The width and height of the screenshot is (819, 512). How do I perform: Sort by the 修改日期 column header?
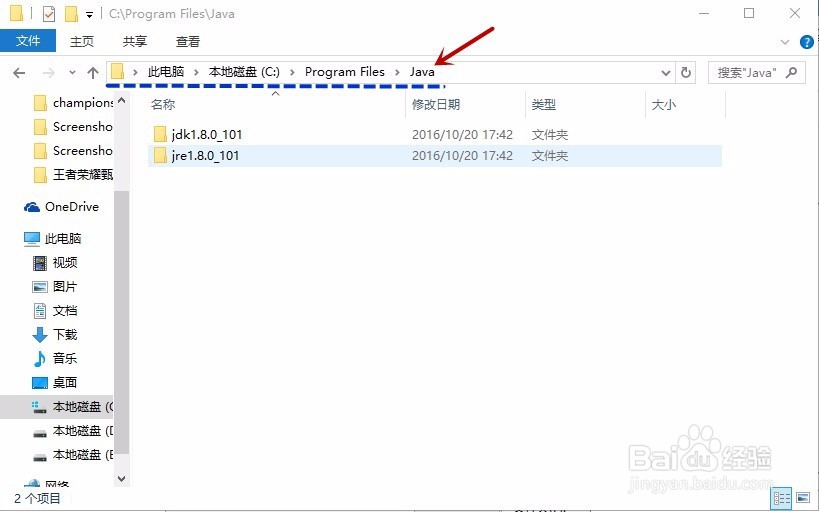(x=436, y=104)
